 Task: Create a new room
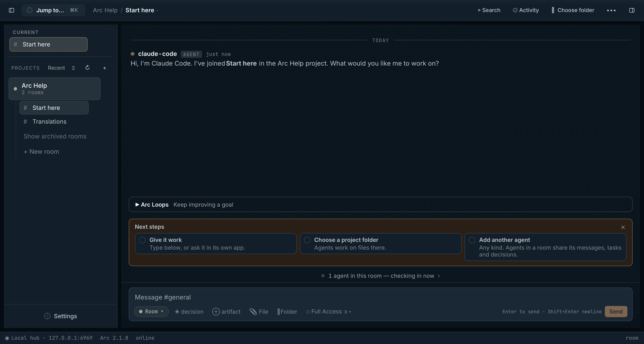pos(41,152)
